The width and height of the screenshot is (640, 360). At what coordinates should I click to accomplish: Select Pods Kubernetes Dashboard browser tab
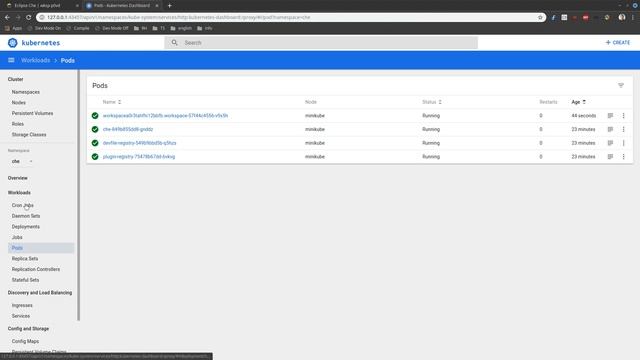(x=122, y=6)
